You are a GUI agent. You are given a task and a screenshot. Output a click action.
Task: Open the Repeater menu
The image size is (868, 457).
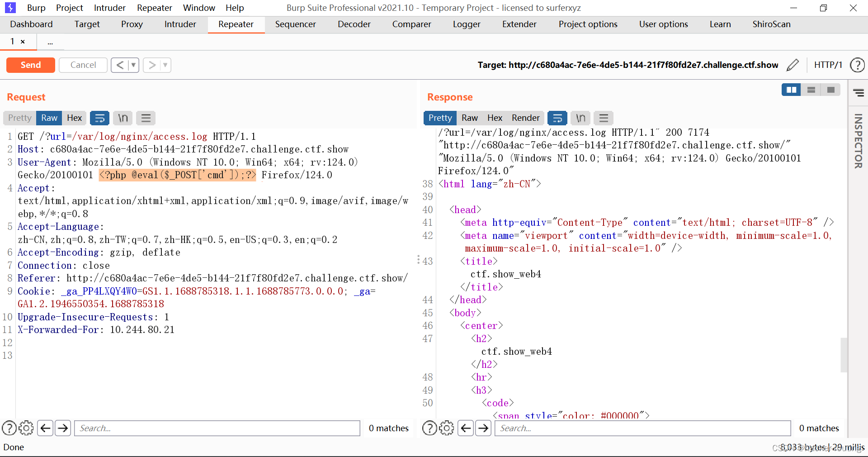(x=155, y=8)
